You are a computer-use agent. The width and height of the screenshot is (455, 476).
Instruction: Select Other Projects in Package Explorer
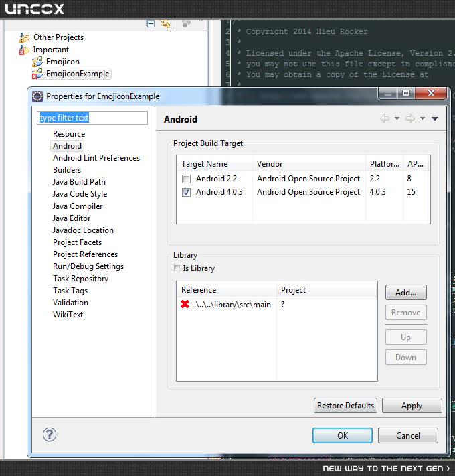(58, 37)
